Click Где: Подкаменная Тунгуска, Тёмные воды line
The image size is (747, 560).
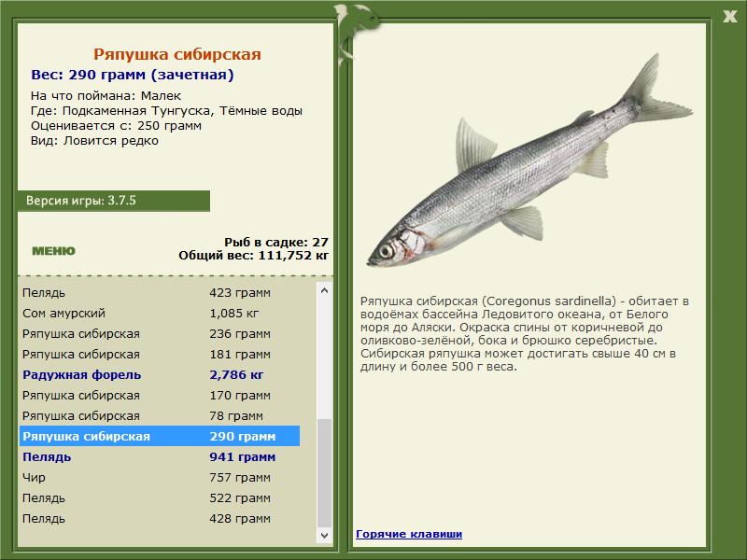167,111
